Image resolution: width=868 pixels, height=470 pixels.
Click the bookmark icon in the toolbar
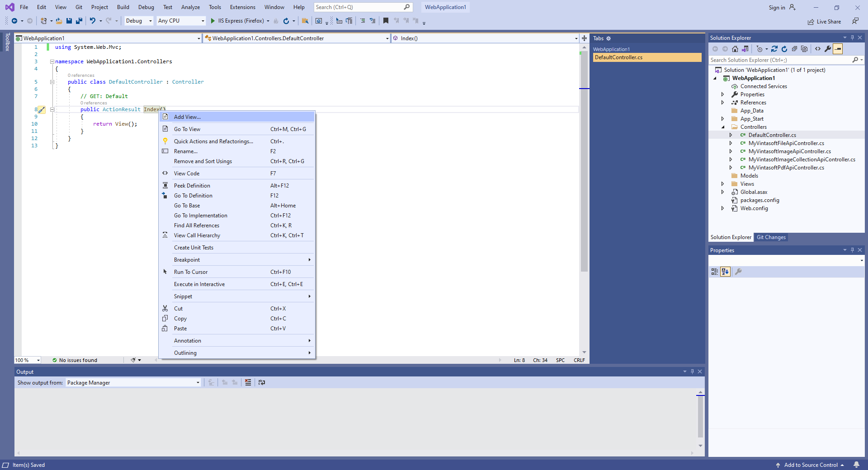tap(386, 21)
